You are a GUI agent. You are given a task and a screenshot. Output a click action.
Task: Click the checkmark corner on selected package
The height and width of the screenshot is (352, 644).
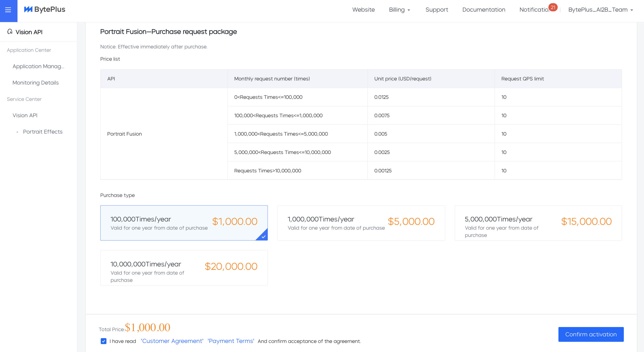coord(263,236)
